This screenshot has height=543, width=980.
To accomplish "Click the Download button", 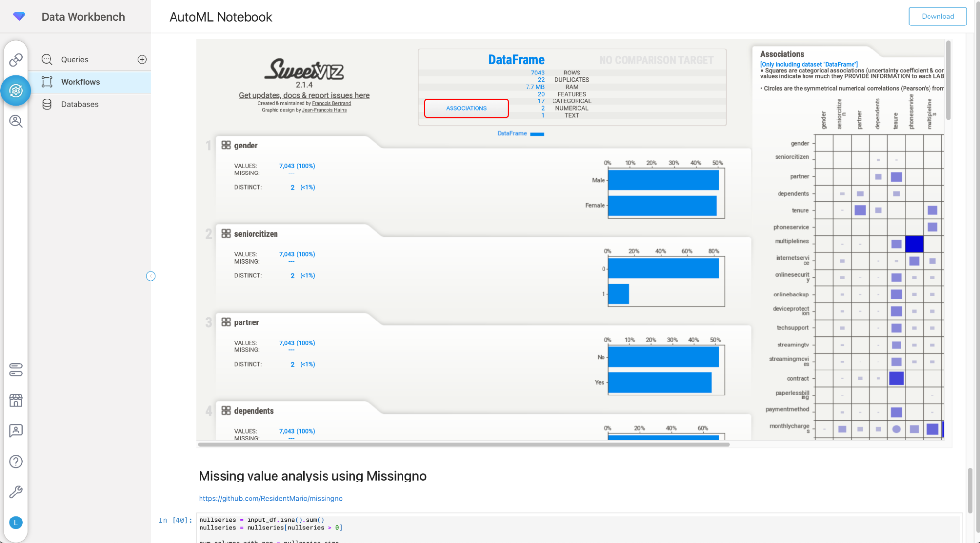I will [937, 16].
